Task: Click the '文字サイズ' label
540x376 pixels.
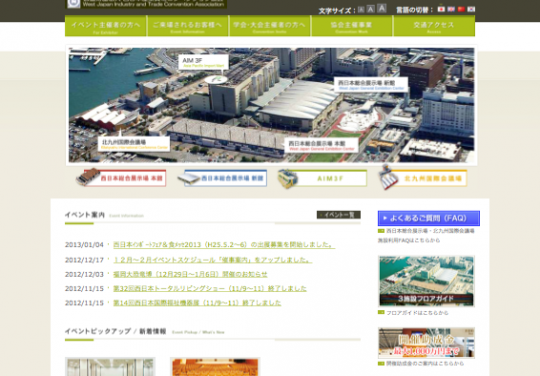Action: point(337,11)
